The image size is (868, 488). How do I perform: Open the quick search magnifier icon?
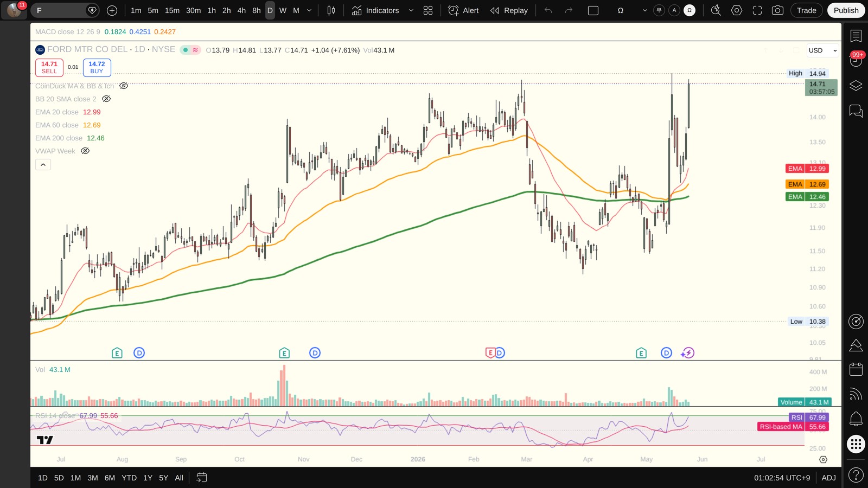click(716, 10)
